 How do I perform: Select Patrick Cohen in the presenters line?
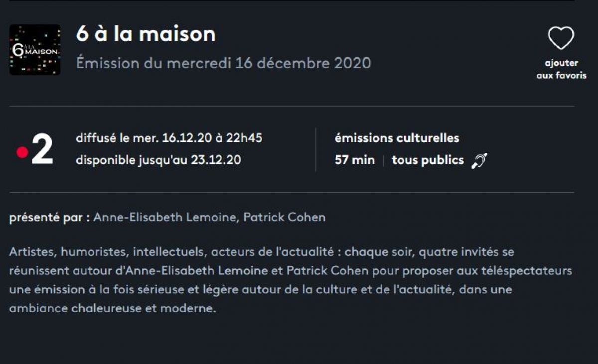pos(284,218)
